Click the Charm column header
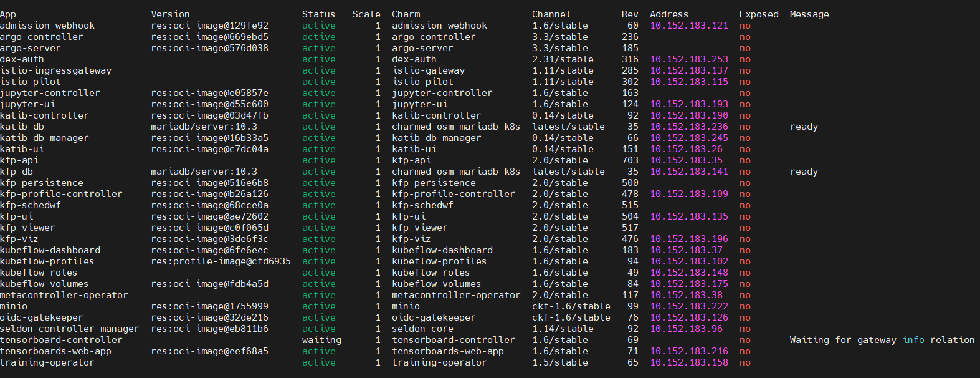The height and width of the screenshot is (378, 980). click(406, 14)
